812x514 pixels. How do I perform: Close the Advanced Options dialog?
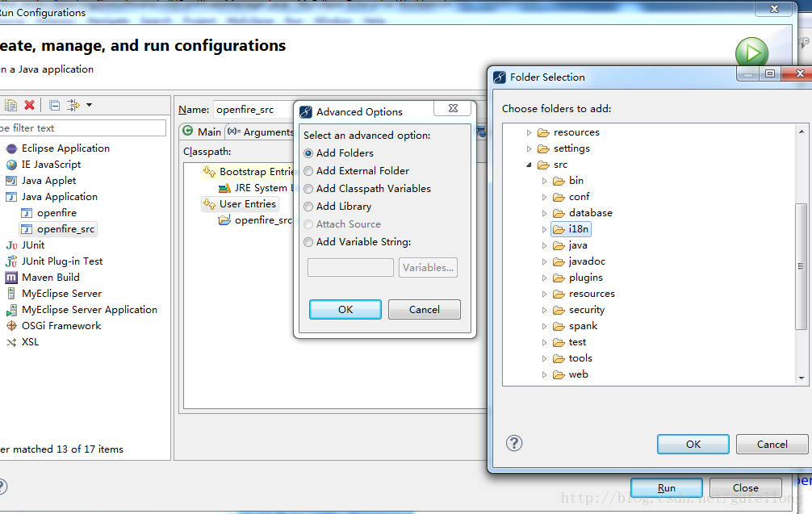tap(453, 108)
